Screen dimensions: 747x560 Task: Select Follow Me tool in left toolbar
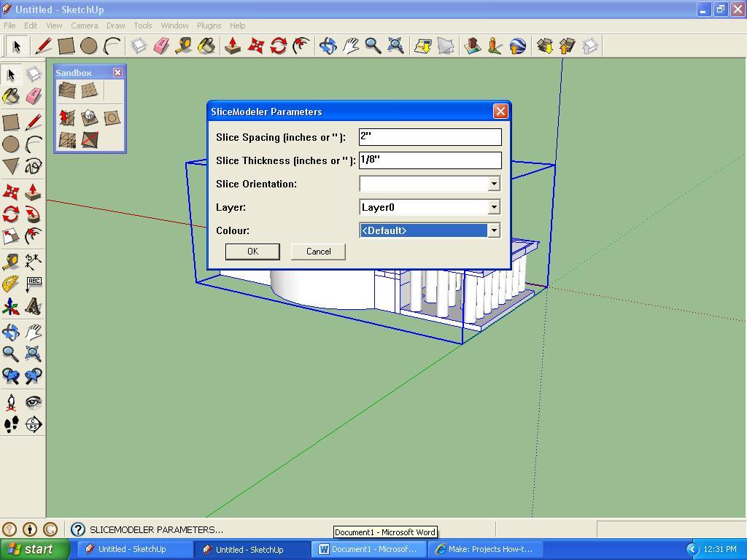34,215
